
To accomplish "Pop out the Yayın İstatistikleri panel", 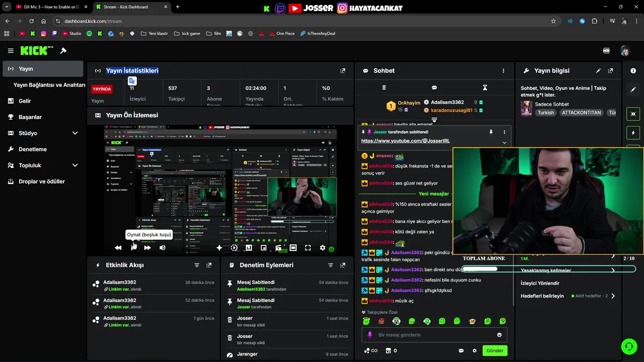I will pyautogui.click(x=343, y=71).
